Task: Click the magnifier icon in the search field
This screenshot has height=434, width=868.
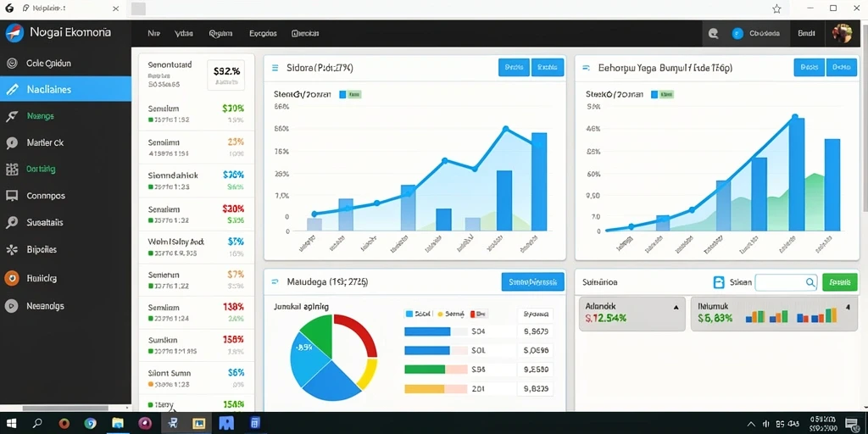Action: [x=810, y=282]
